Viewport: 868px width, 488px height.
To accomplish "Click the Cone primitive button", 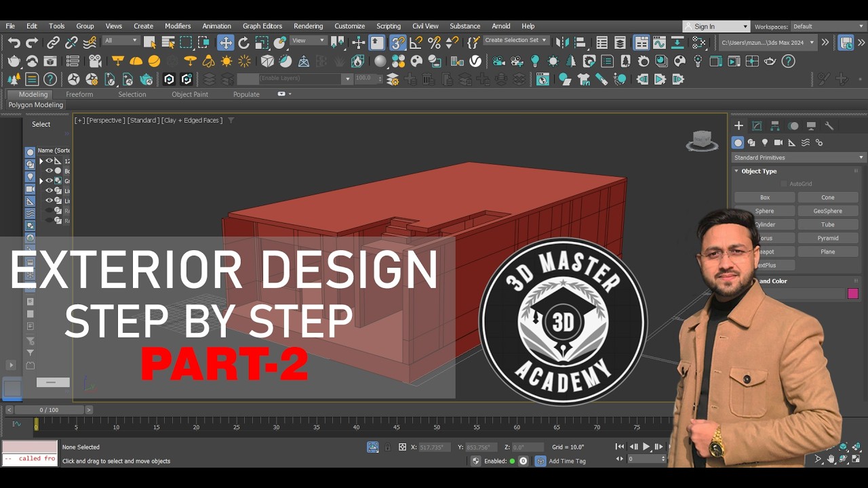I will (x=828, y=197).
